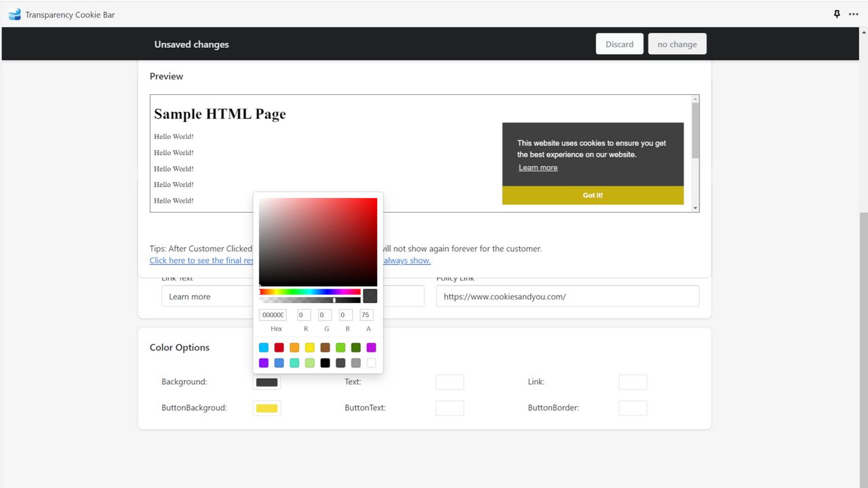This screenshot has height=488, width=868.
Task: Click the 'Preview' section title
Action: (166, 77)
